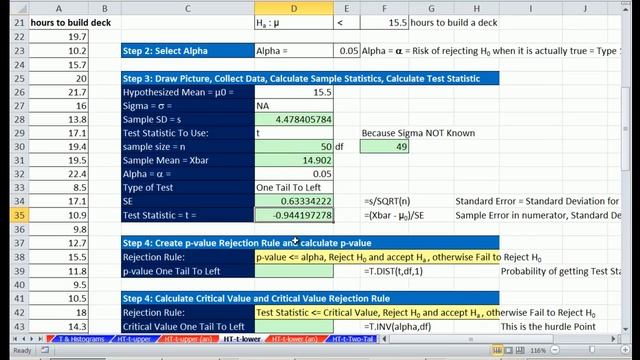The width and height of the screenshot is (640, 360).
Task: Select column G header
Action: point(431,9)
